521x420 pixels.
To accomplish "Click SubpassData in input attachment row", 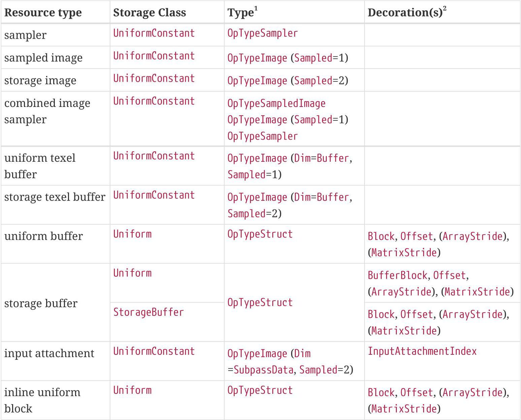I will pos(264,370).
